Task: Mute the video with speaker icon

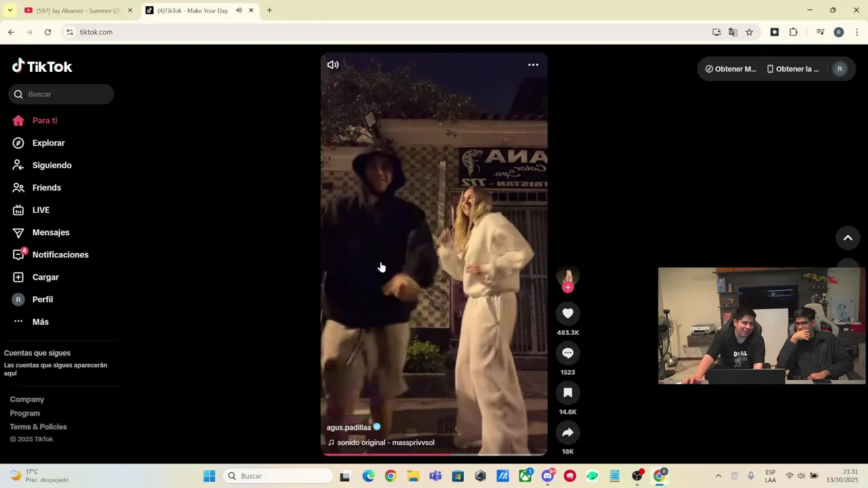Action: pyautogui.click(x=333, y=65)
